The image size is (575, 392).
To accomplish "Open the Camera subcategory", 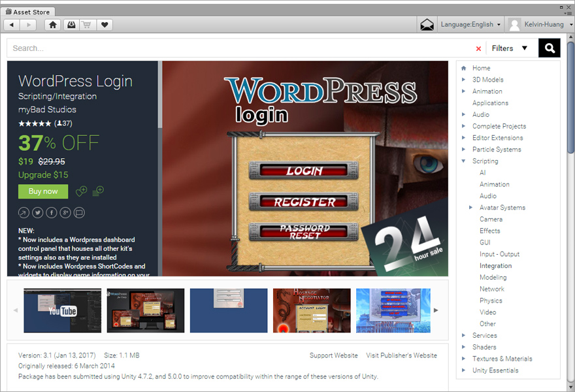I will (x=491, y=220).
